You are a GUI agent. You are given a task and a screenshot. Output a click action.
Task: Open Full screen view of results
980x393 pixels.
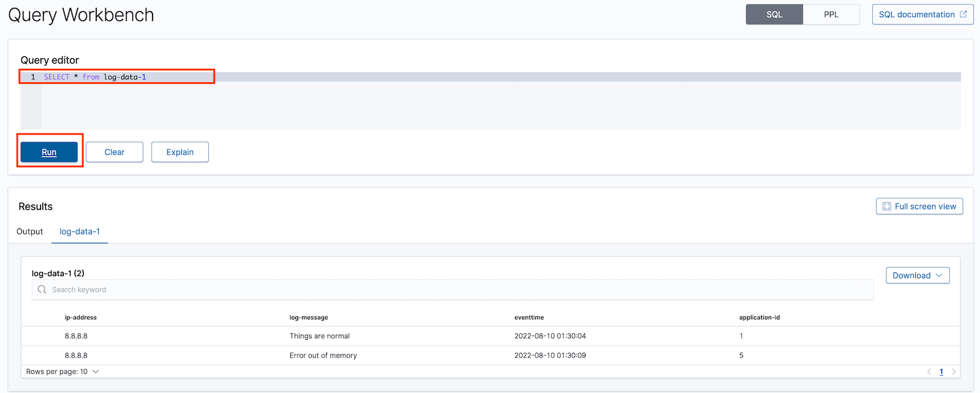tap(919, 206)
